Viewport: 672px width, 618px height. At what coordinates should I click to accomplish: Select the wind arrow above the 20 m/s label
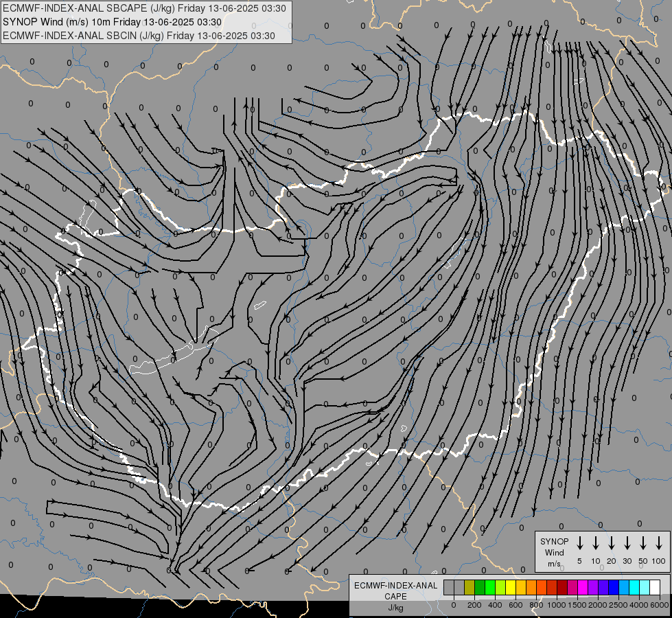[612, 543]
